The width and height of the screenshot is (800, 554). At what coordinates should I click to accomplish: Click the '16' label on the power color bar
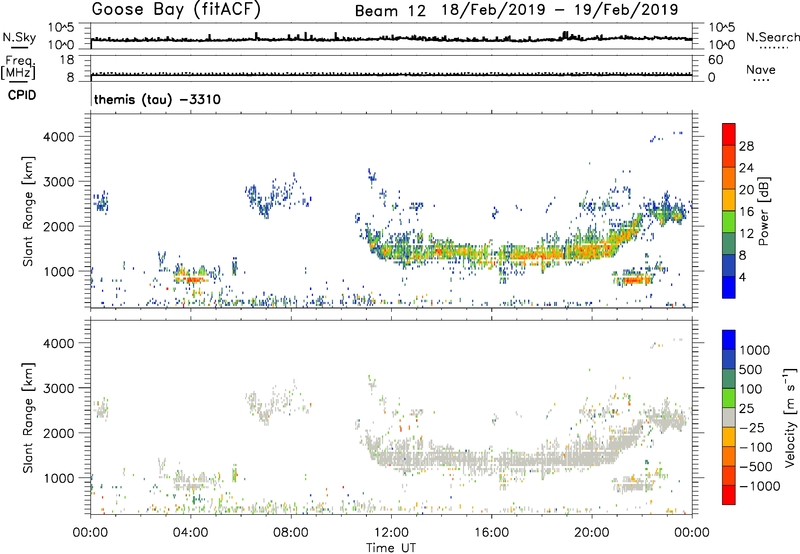(x=746, y=212)
